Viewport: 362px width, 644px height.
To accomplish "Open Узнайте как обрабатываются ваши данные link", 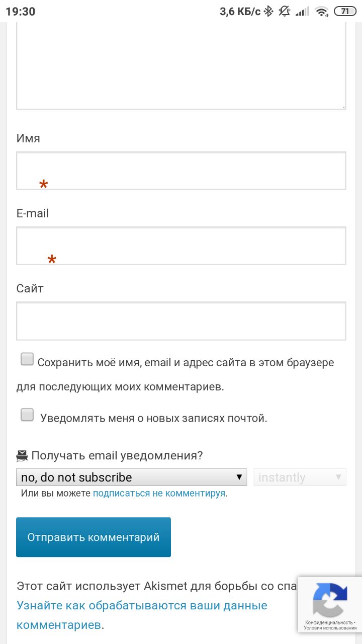I will point(142,605).
